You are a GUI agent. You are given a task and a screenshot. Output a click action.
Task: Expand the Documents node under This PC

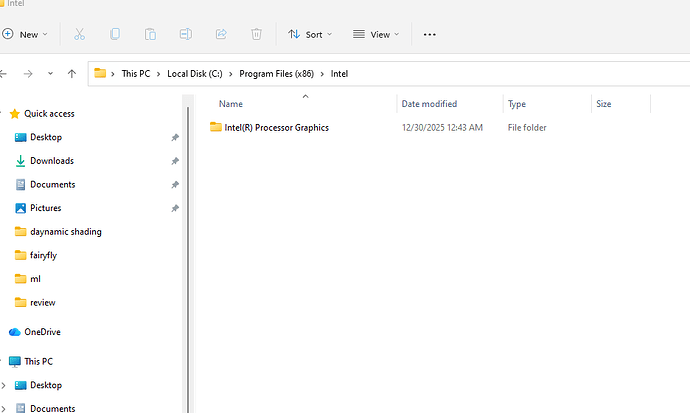click(x=4, y=409)
